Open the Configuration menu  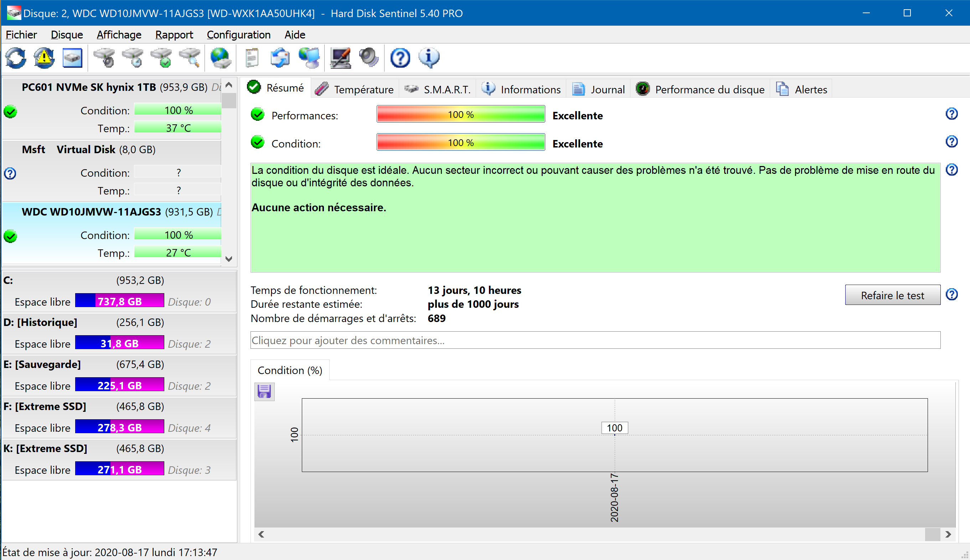(238, 35)
